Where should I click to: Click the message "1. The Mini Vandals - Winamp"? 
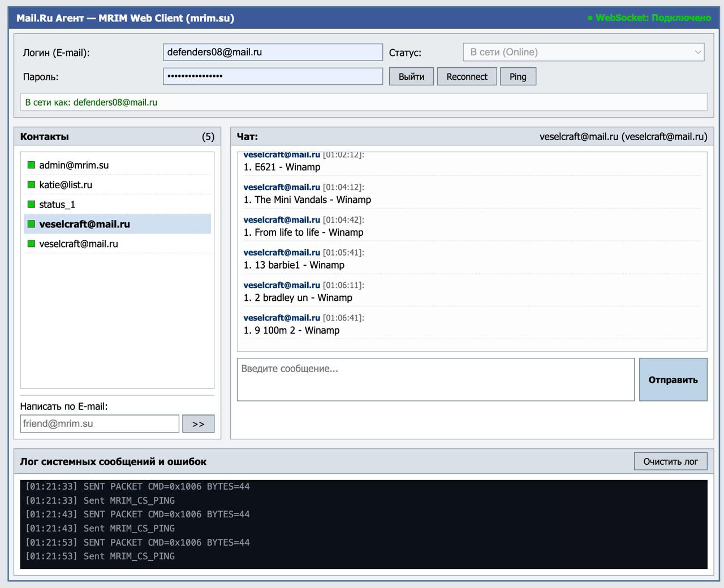pyautogui.click(x=307, y=200)
